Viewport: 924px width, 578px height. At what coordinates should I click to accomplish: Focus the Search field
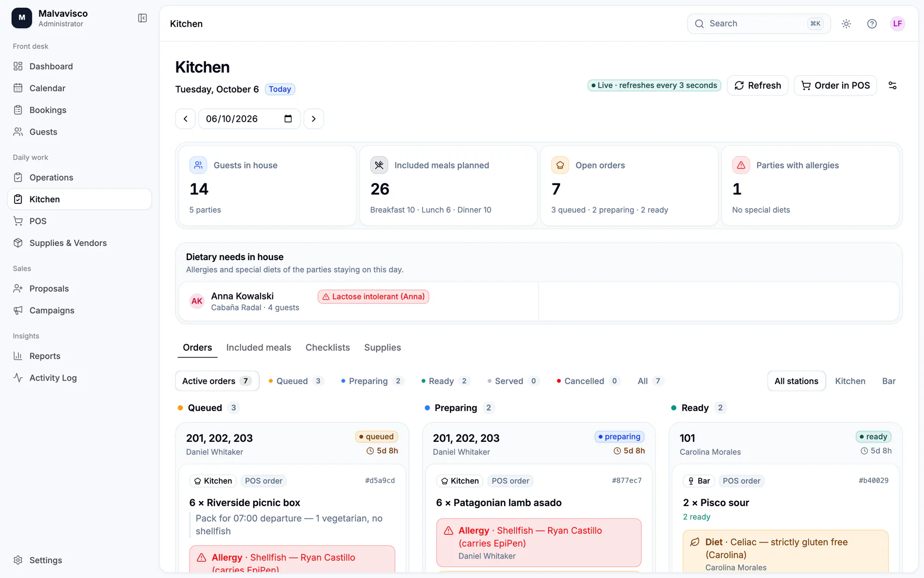[x=759, y=24]
